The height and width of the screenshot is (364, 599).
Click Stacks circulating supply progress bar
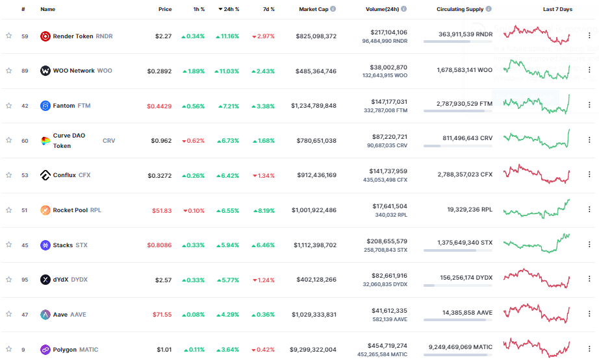coord(457,250)
